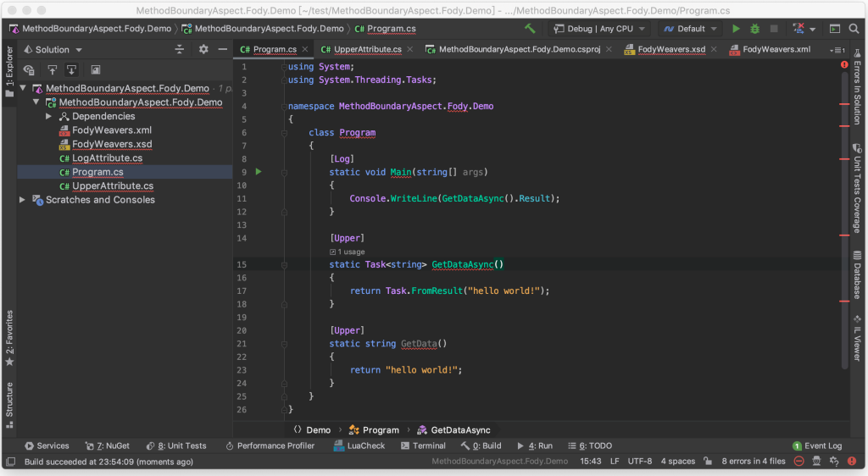
Task: Close the UpperAttribute.cs tab
Action: coord(409,49)
